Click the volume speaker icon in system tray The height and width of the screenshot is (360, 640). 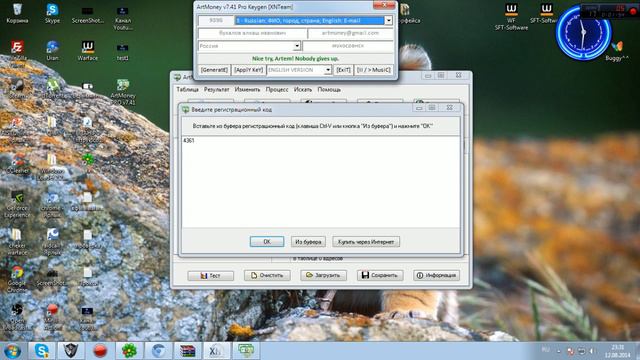(x=591, y=351)
